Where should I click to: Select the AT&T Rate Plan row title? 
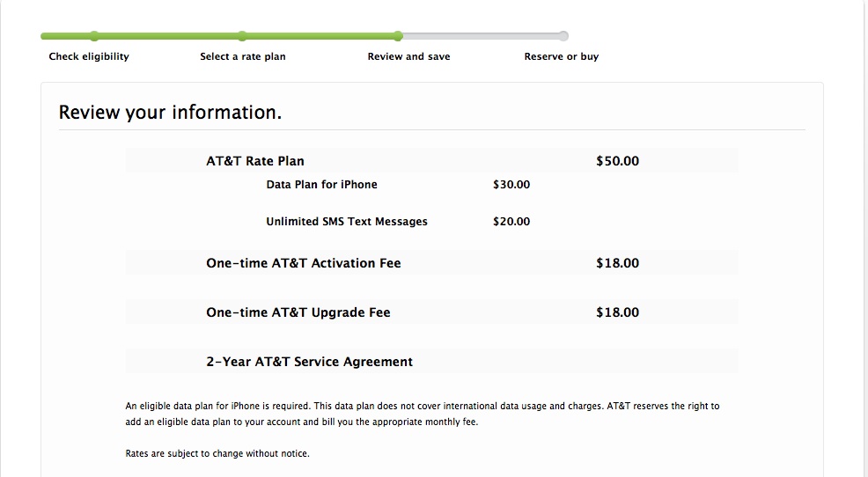pos(255,161)
